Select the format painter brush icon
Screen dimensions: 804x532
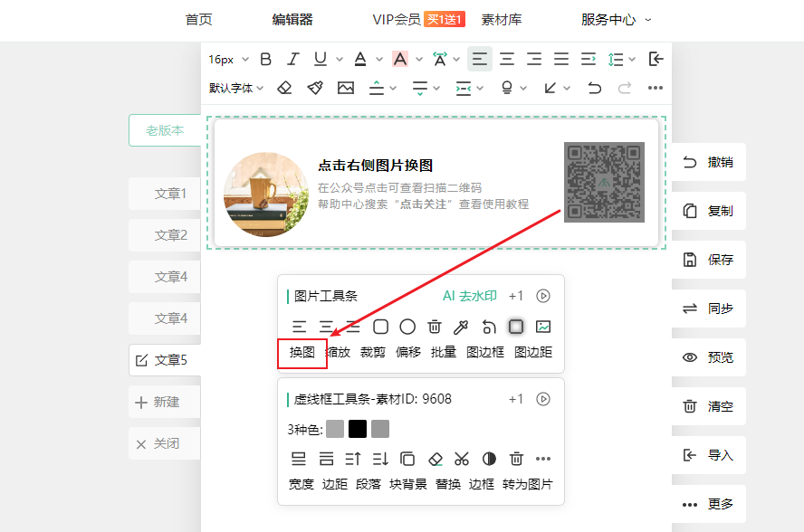coord(315,88)
